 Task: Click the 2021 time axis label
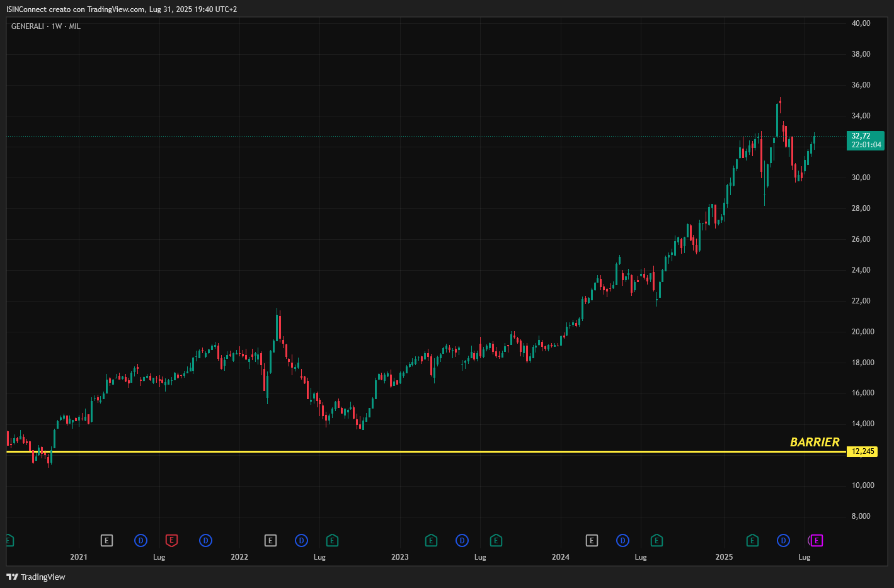(79, 557)
